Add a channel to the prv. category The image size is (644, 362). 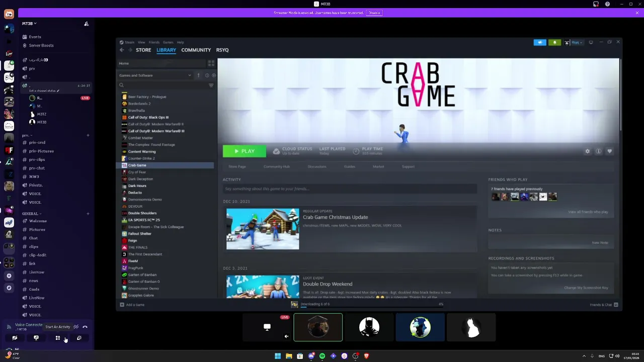(x=88, y=135)
